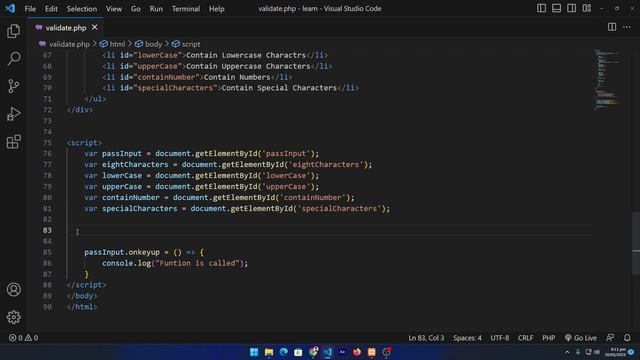Viewport: 640px width, 360px height.
Task: Click 'Contain Numbers' text on line 69
Action: coord(237,77)
